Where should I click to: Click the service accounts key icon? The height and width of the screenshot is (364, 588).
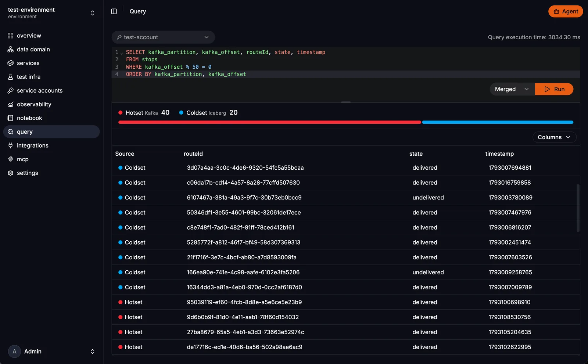click(10, 90)
